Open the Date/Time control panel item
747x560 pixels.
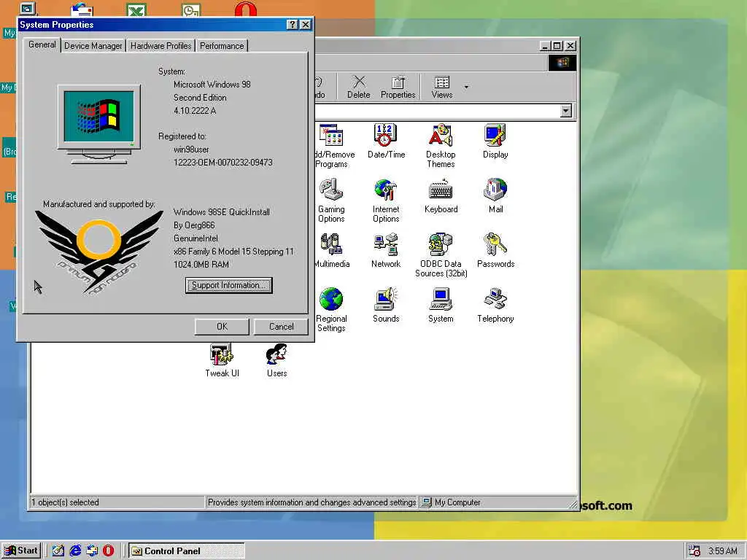[386, 141]
